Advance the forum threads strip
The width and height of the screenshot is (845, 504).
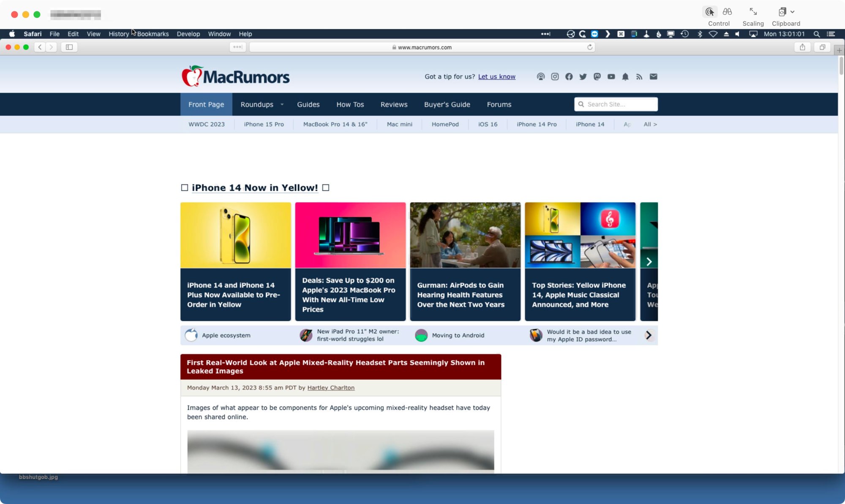point(649,335)
